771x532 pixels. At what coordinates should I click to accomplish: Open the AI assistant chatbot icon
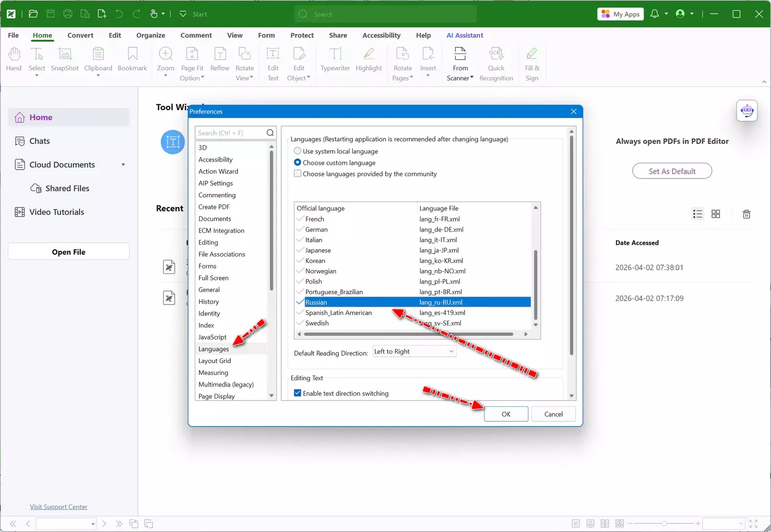coord(747,111)
